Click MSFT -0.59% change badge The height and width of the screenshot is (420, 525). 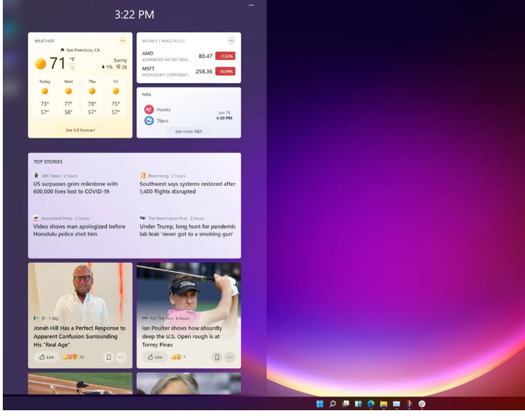pyautogui.click(x=225, y=71)
